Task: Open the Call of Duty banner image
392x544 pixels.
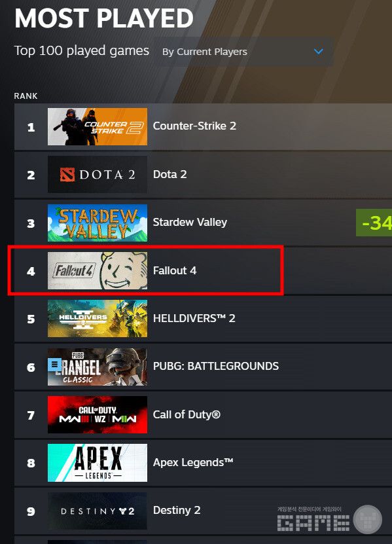Action: pos(97,414)
